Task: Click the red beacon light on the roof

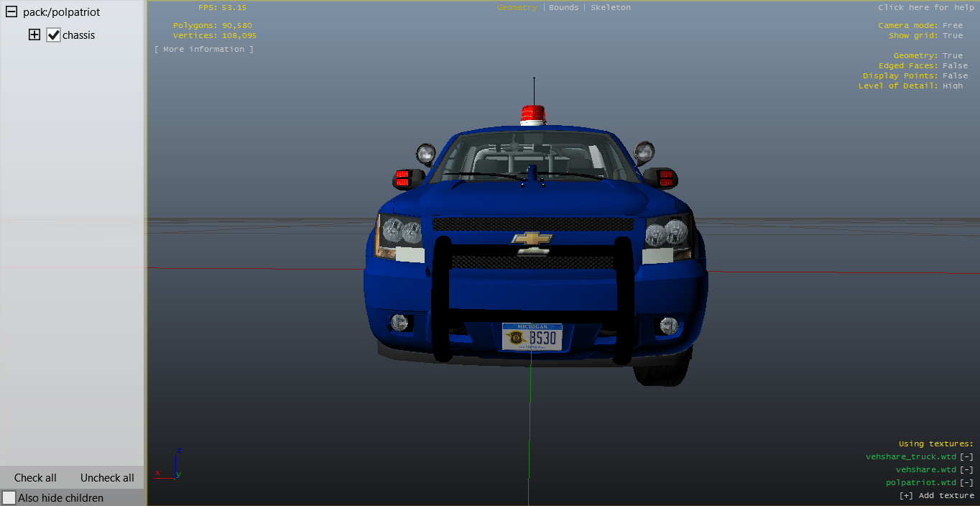Action: [533, 115]
